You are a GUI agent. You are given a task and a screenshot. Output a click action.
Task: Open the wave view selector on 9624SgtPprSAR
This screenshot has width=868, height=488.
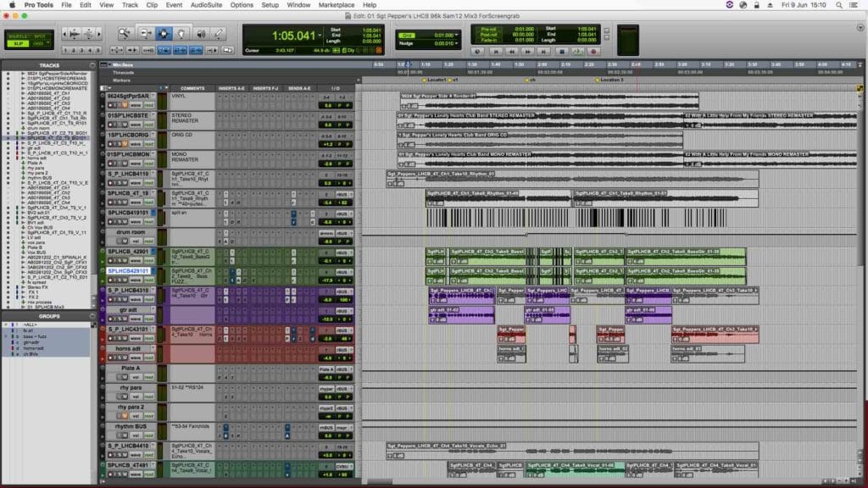coord(136,105)
